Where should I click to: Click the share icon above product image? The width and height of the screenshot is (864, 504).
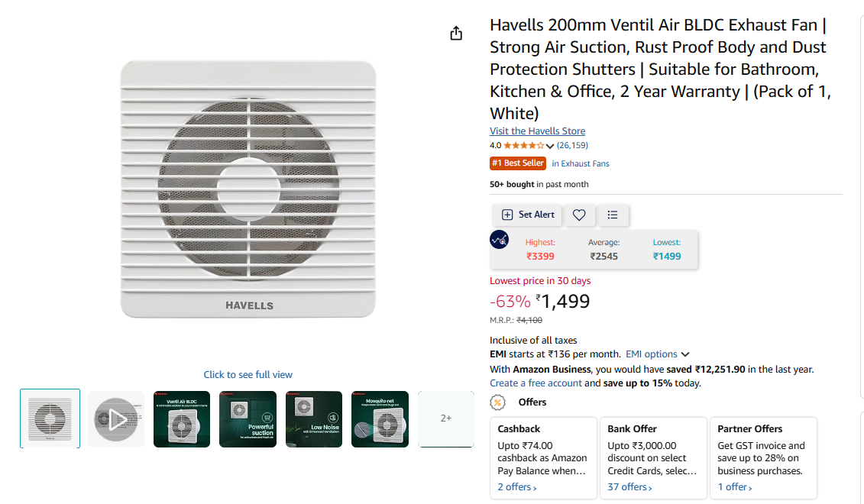tap(456, 34)
